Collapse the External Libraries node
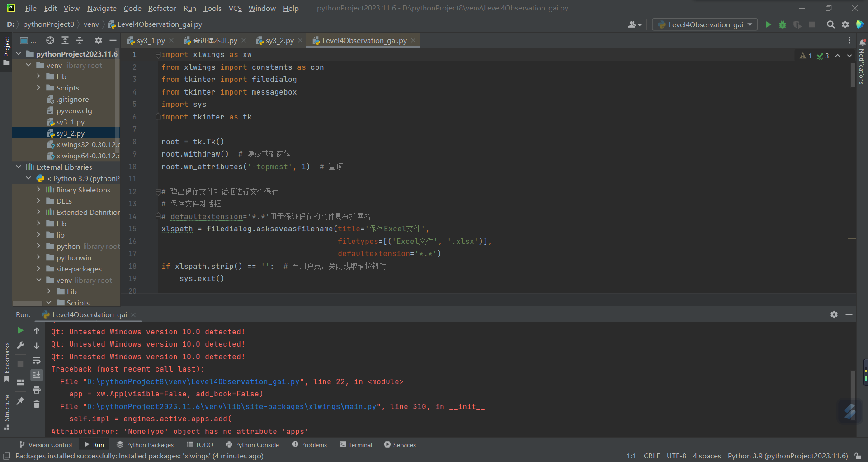Viewport: 868px width, 462px height. (x=19, y=167)
